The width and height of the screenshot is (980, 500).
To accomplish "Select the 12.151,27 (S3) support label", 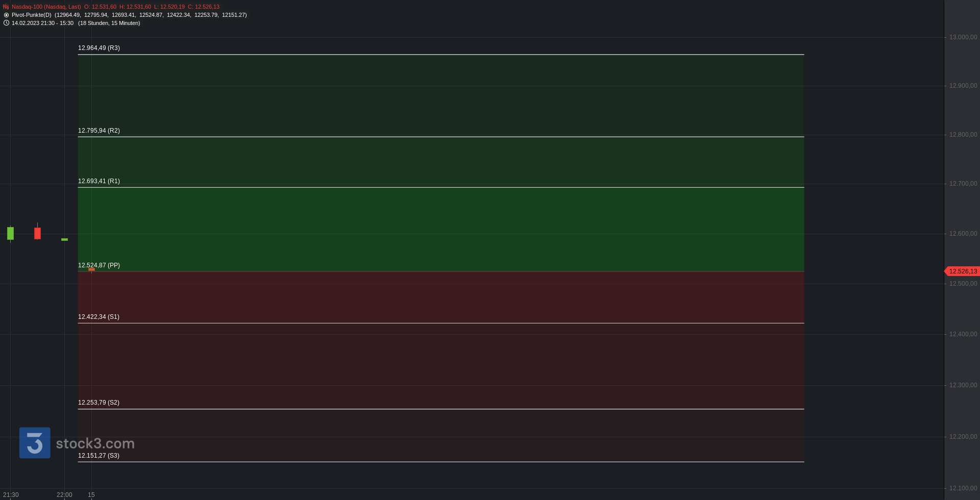I will point(99,456).
